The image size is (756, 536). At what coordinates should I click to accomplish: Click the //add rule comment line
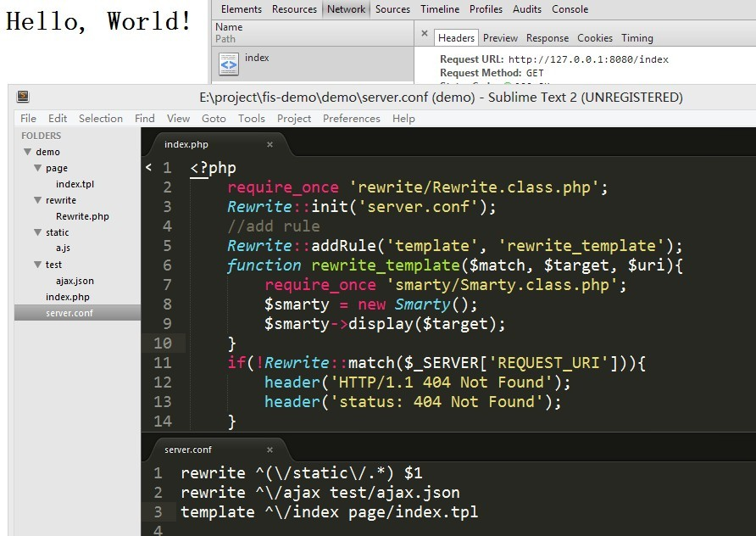[x=274, y=226]
